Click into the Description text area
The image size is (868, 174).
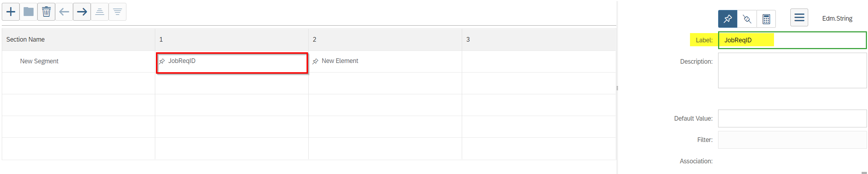(792, 70)
